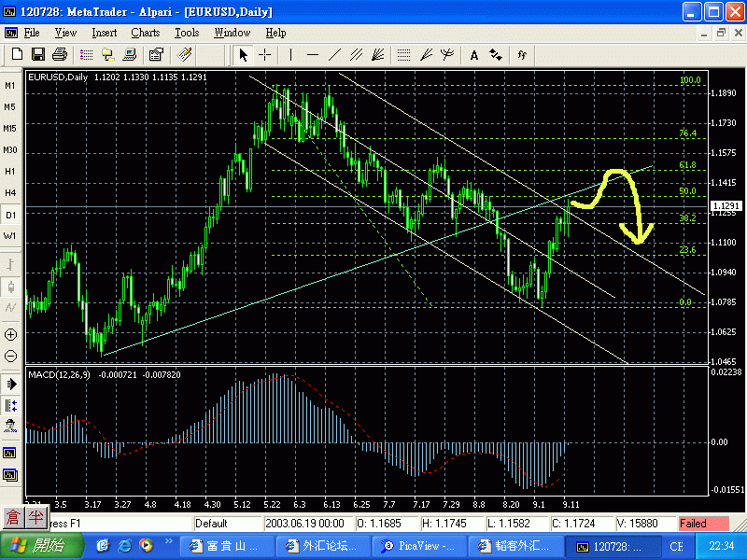Screen dimensions: 747x560
Task: Click the Save floppy disk icon
Action: click(38, 55)
